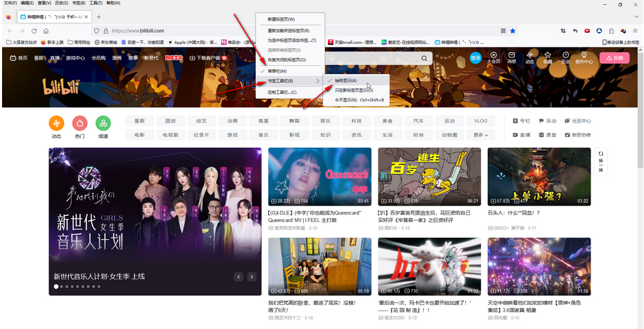Open the Queencard MV video thumbnail
Screen dimensions: 644x329
(x=320, y=177)
